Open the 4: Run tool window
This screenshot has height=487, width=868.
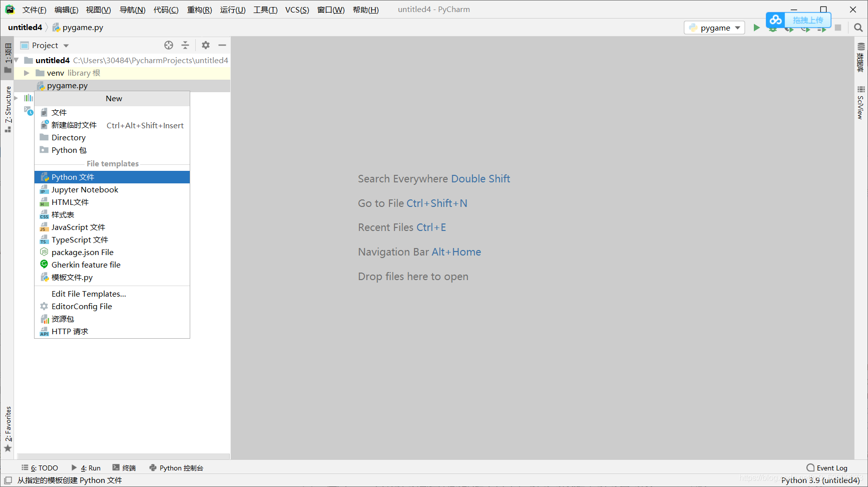click(86, 467)
